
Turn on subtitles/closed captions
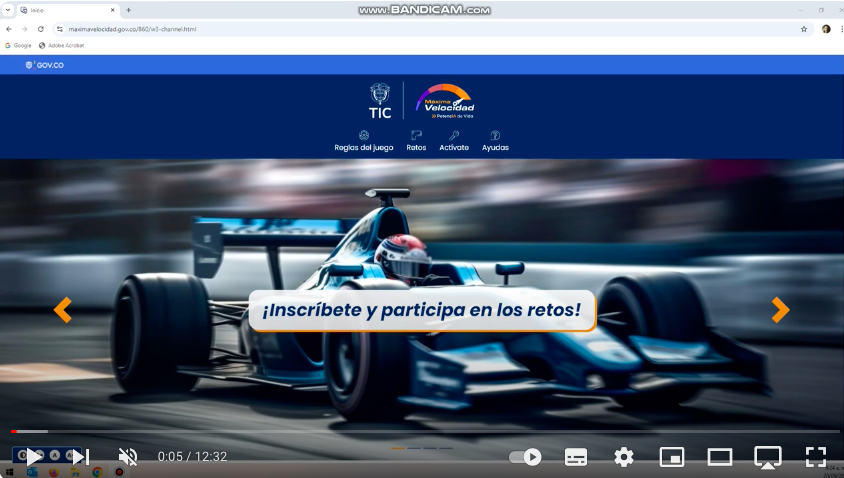576,457
